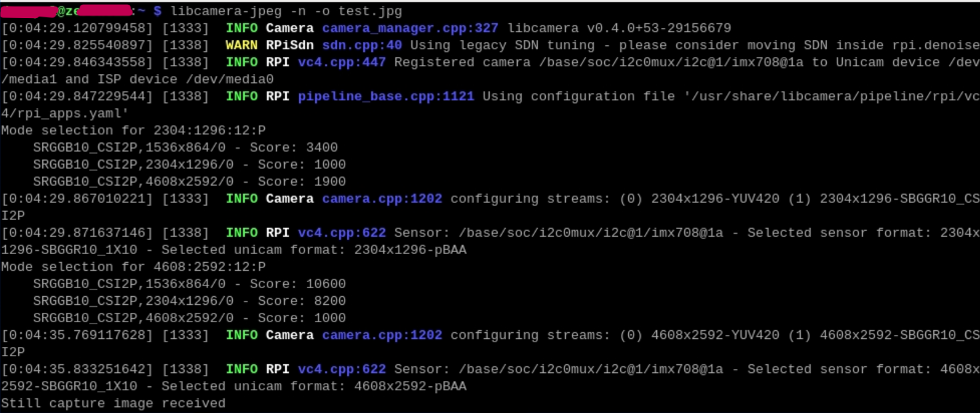980x413 pixels.
Task: Click the sdn.cpp:40 source reference
Action: click(x=362, y=45)
